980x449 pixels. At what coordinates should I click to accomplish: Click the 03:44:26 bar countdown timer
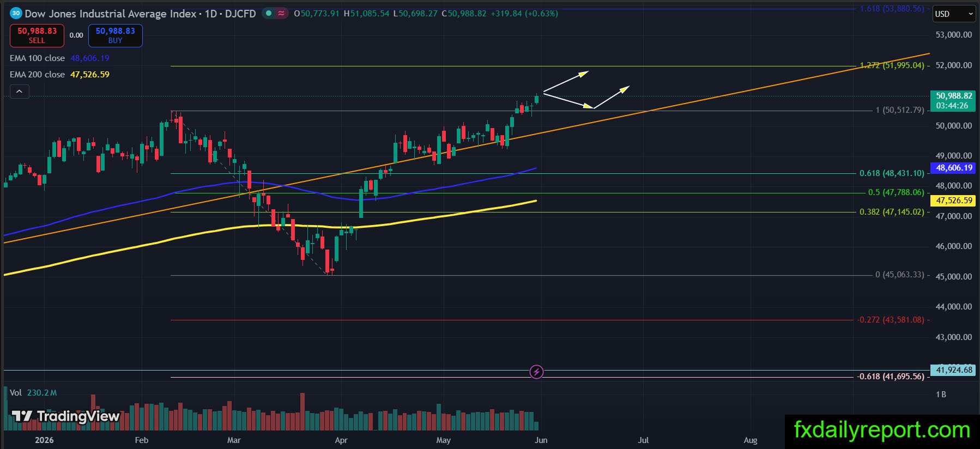coord(952,106)
